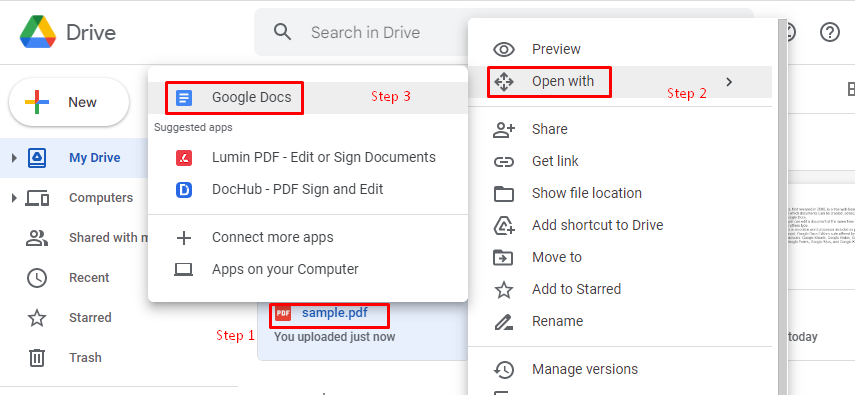This screenshot has height=395, width=855.
Task: Click the Starred star icon in sidebar
Action: (x=37, y=318)
